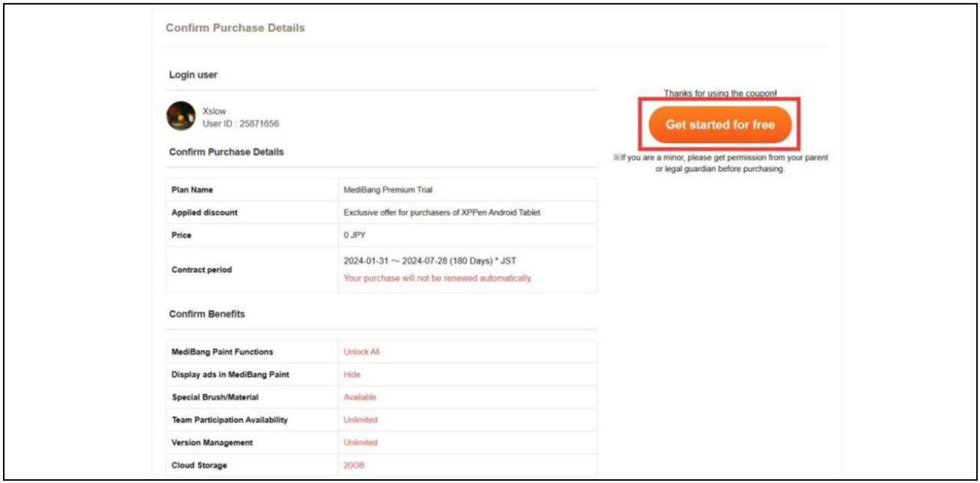
Task: Click the Display ads in MediBang Paint label
Action: click(x=231, y=375)
